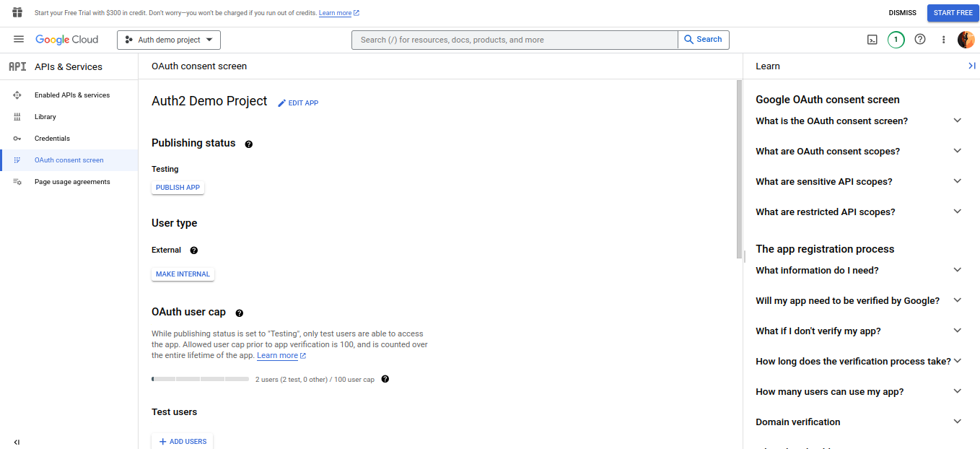Close the Learn side panel icon
This screenshot has width=980, height=449.
click(971, 65)
